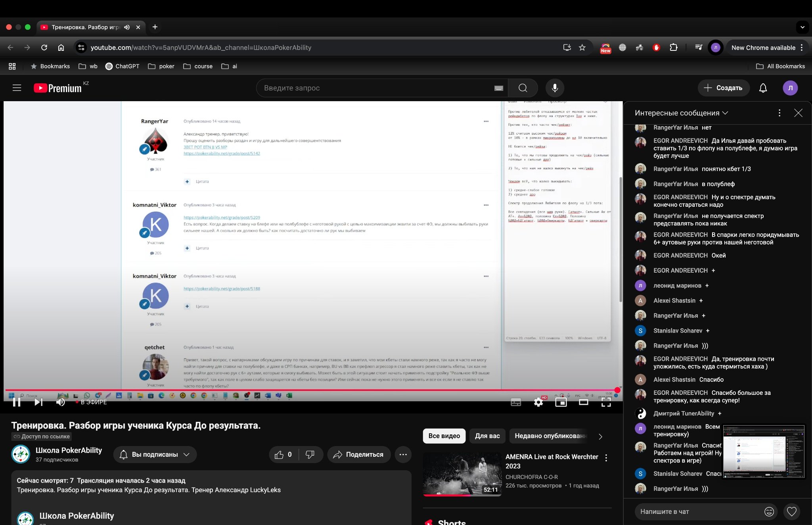The width and height of the screenshot is (812, 525).
Task: Pause the live video playback
Action: pyautogui.click(x=17, y=402)
